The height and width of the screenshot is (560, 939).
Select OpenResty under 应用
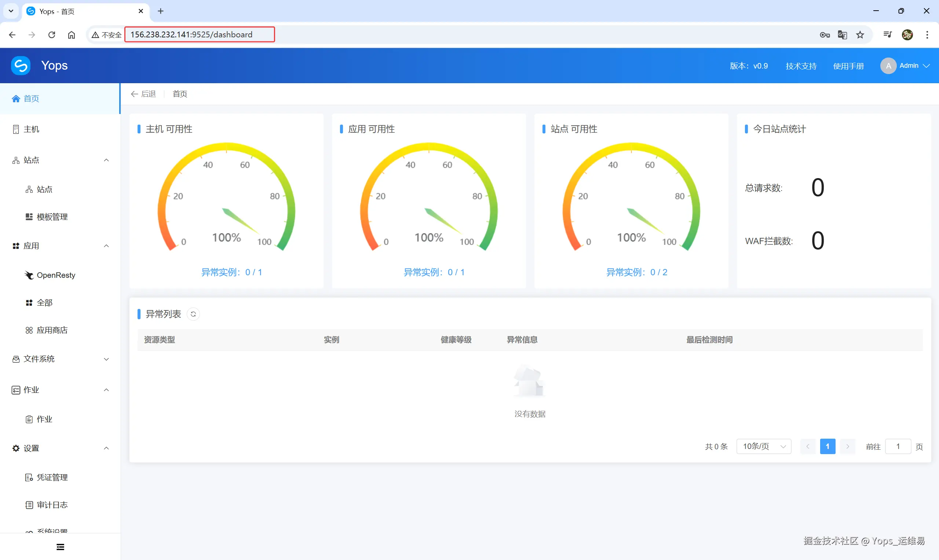(x=56, y=275)
